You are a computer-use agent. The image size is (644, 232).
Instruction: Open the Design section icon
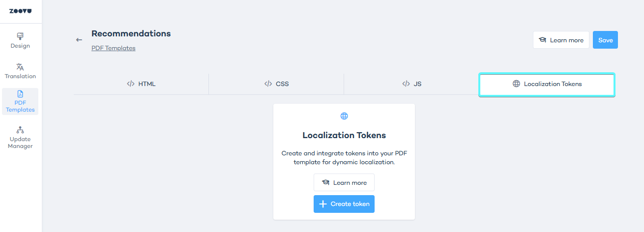tap(20, 36)
